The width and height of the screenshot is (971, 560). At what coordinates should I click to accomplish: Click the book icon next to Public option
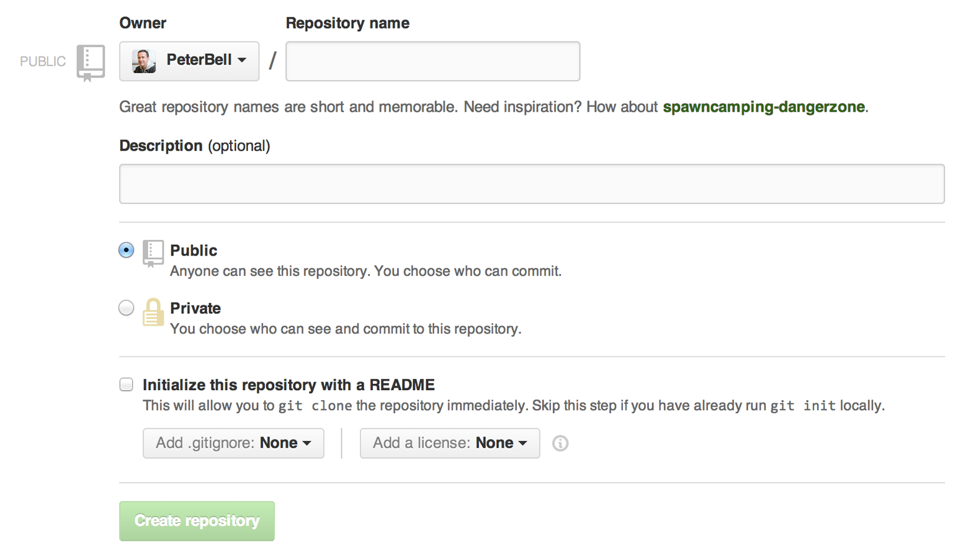click(x=153, y=253)
